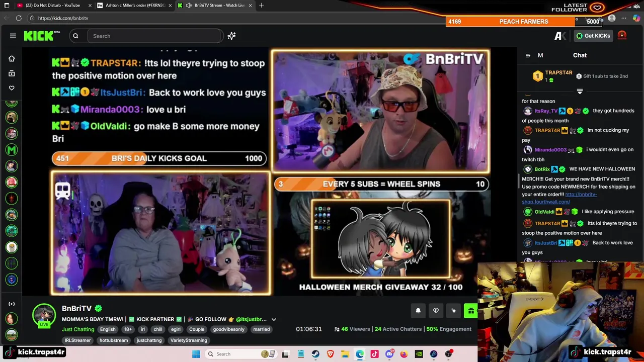Click the hottubstream tag
The width and height of the screenshot is (644, 362).
point(114,340)
